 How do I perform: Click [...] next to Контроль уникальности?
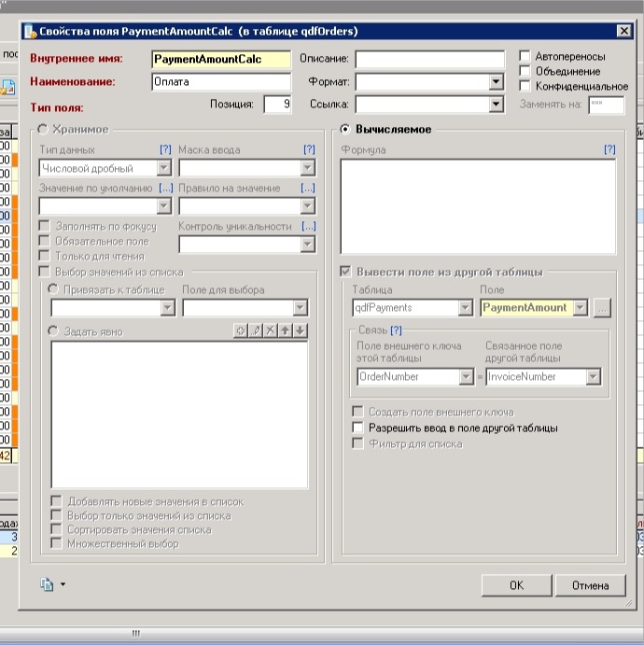[x=309, y=226]
